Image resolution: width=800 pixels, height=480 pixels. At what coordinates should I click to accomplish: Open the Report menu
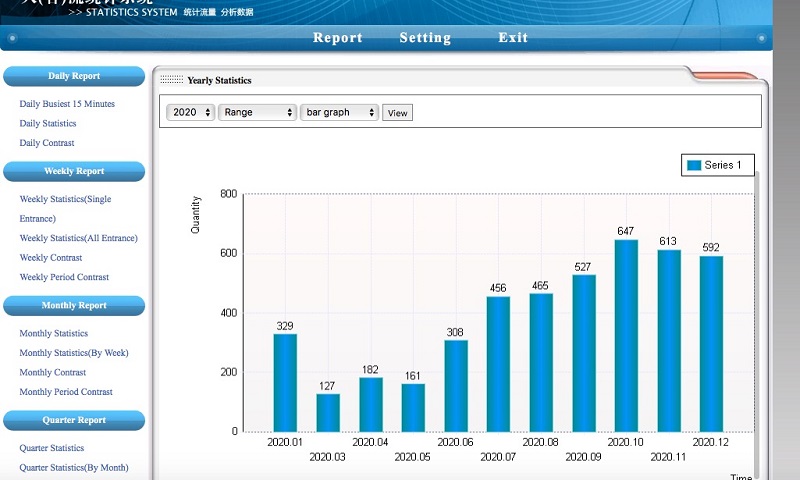point(338,38)
